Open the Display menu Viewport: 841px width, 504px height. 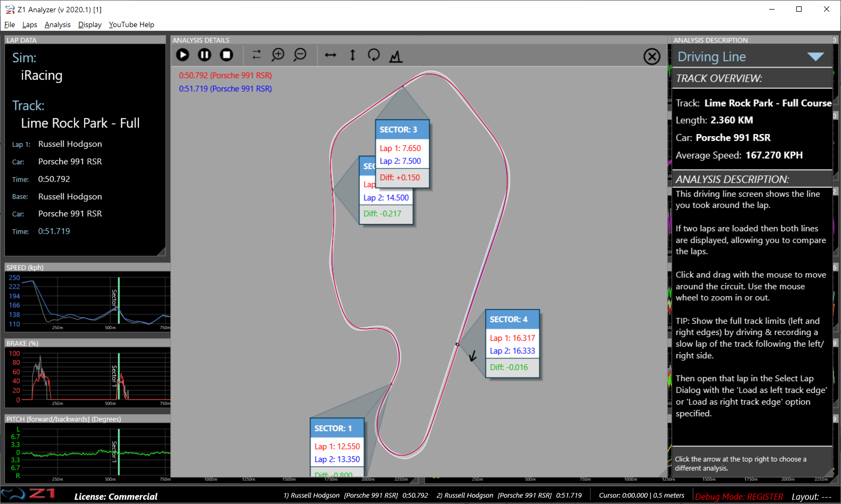click(x=90, y=24)
